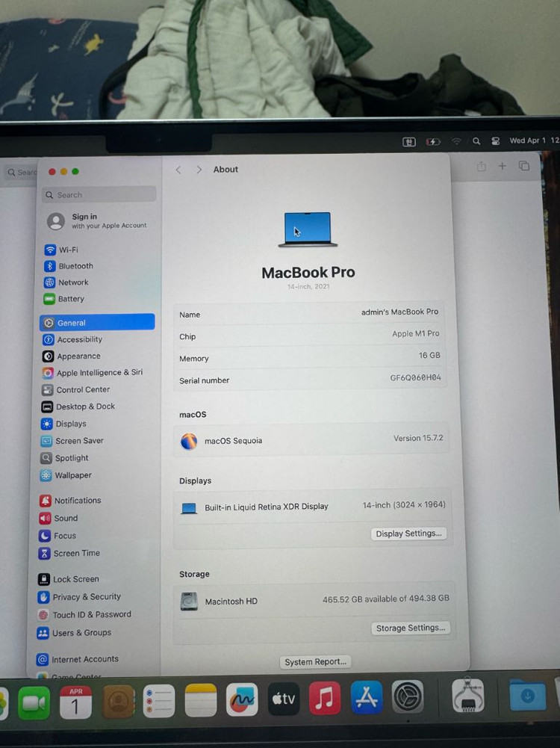Click the Built-in Liquid Retina XDR Display row
This screenshot has width=560, height=748.
(x=312, y=506)
